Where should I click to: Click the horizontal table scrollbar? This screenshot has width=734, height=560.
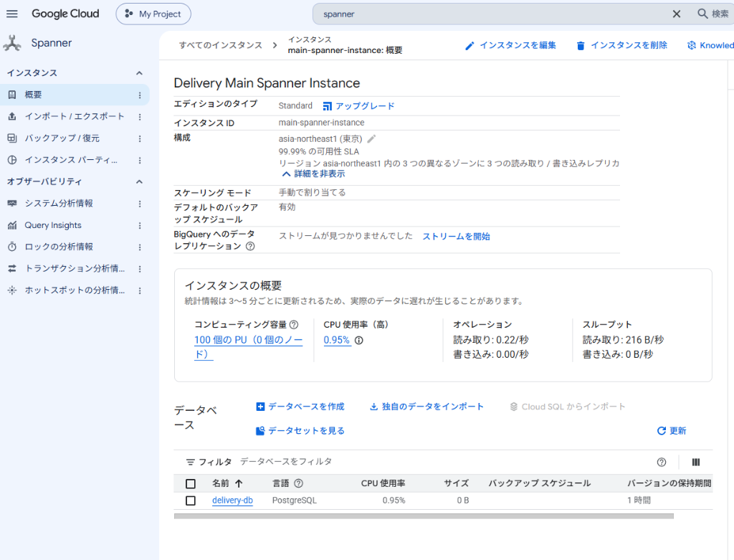(x=424, y=516)
